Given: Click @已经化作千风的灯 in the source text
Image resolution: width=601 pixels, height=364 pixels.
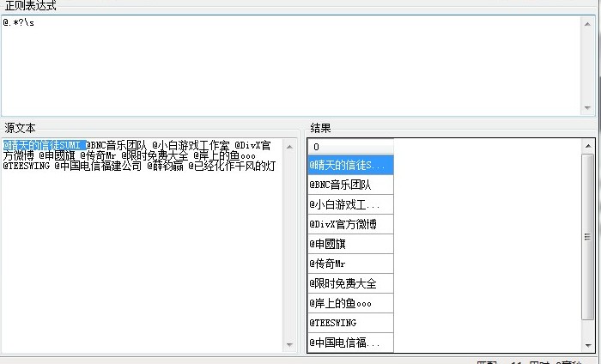Looking at the screenshot, I should (x=232, y=167).
